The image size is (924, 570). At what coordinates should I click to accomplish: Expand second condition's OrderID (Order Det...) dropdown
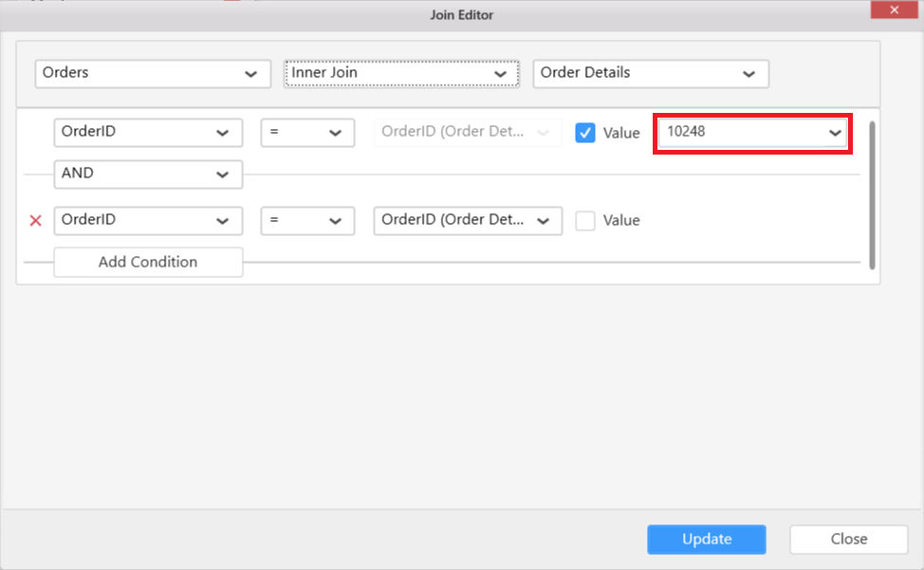(x=468, y=220)
